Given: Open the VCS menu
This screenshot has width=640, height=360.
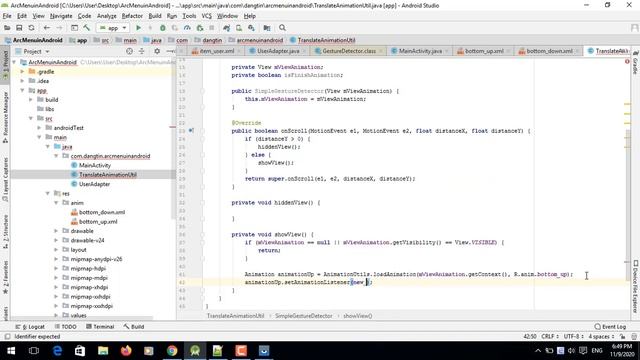Looking at the screenshot, I should (207, 16).
